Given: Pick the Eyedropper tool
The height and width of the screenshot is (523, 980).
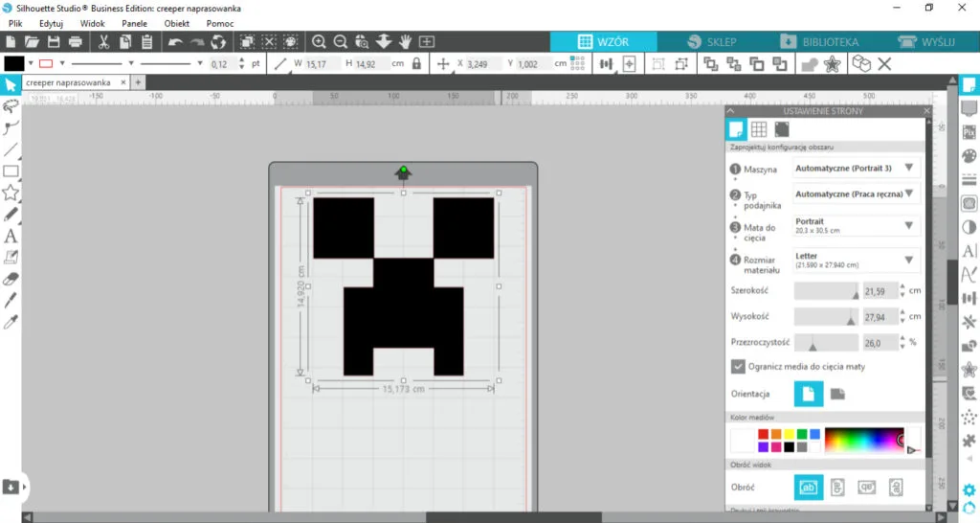Looking at the screenshot, I should coord(11,322).
